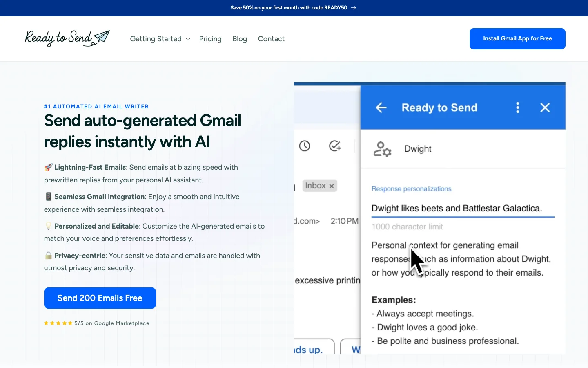588x368 pixels.
Task: Click the Response personalizations text field
Action: 463,209
